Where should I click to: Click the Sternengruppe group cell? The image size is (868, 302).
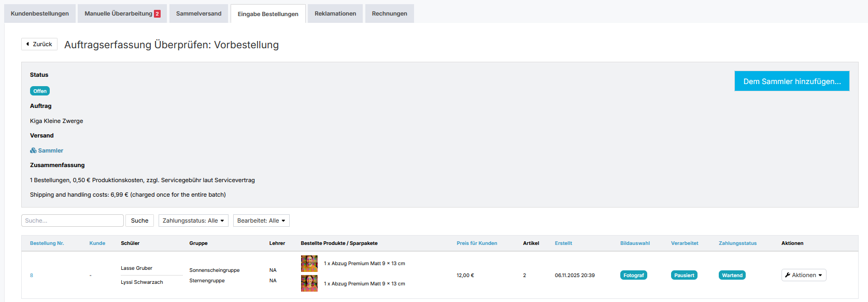point(207,281)
